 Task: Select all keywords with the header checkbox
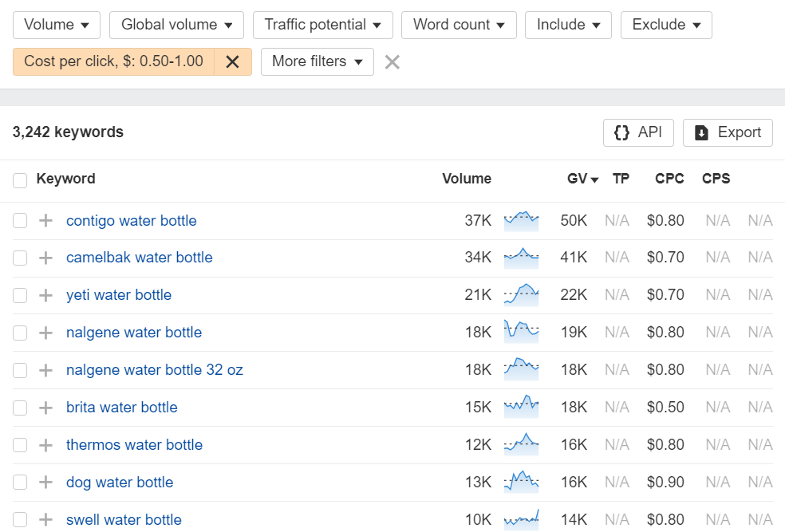(20, 181)
